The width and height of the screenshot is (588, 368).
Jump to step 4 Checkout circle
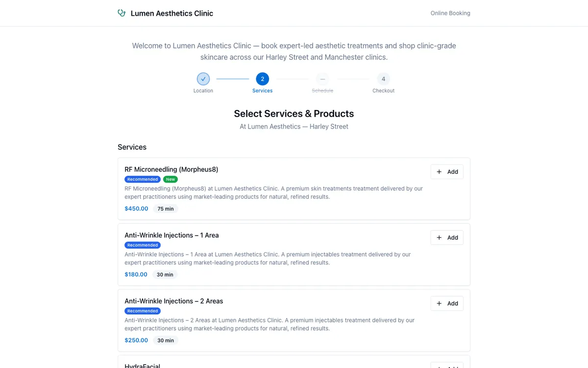383,79
